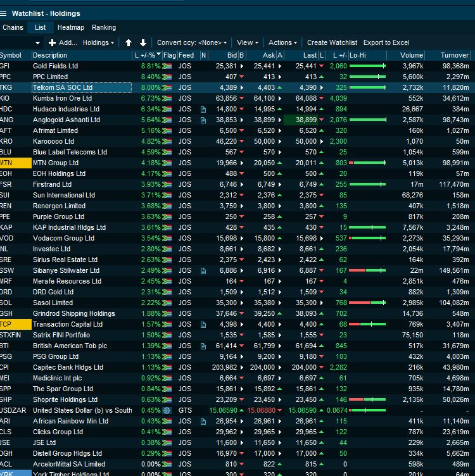The image size is (475, 476).
Task: Click Export to Excel
Action: [386, 43]
